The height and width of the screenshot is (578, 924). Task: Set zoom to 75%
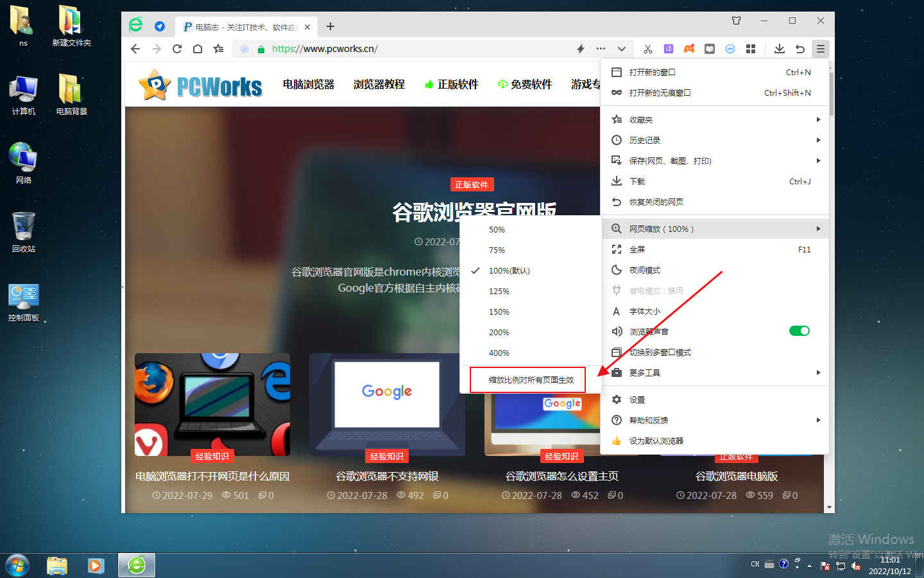(x=530, y=250)
